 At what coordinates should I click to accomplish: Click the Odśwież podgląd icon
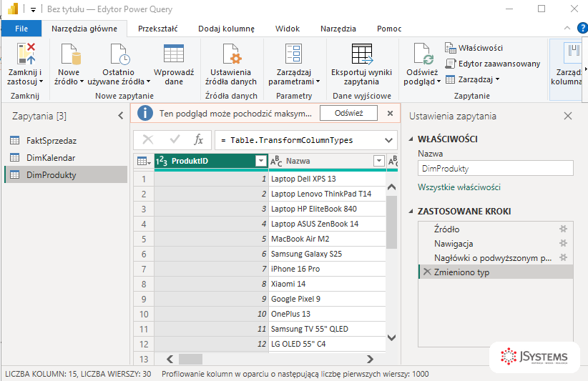click(423, 54)
